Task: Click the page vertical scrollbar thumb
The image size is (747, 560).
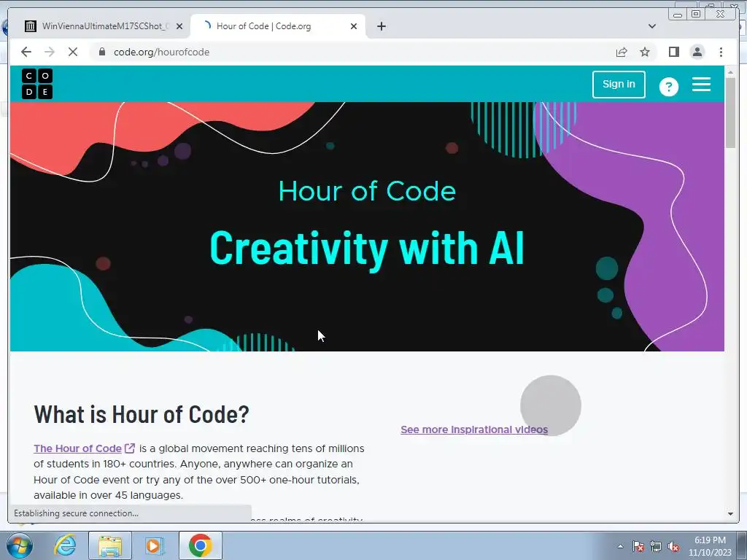Action: [730, 112]
